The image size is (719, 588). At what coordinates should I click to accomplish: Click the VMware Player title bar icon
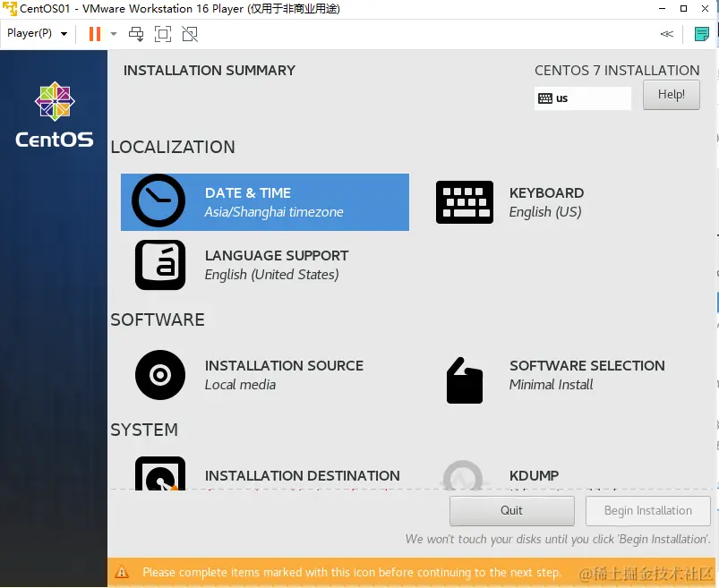click(9, 8)
